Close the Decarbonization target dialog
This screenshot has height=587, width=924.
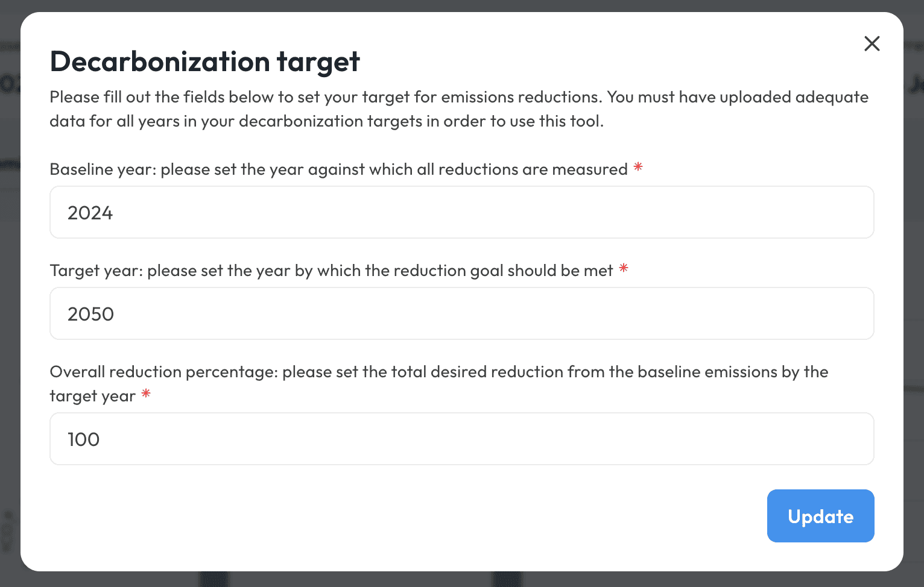[872, 43]
